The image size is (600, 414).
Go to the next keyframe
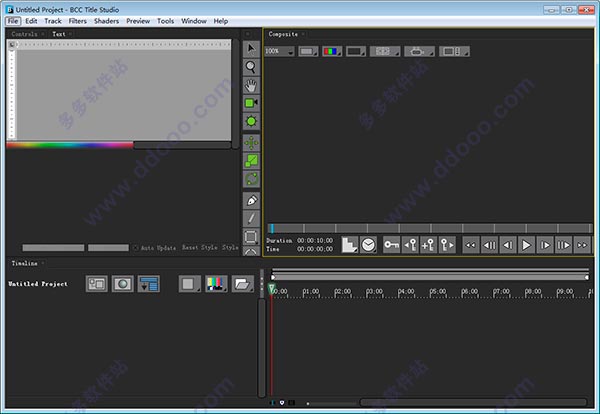(x=447, y=244)
